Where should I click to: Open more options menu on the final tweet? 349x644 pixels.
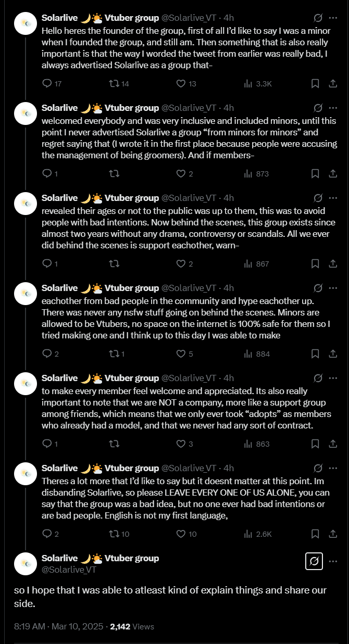332,561
